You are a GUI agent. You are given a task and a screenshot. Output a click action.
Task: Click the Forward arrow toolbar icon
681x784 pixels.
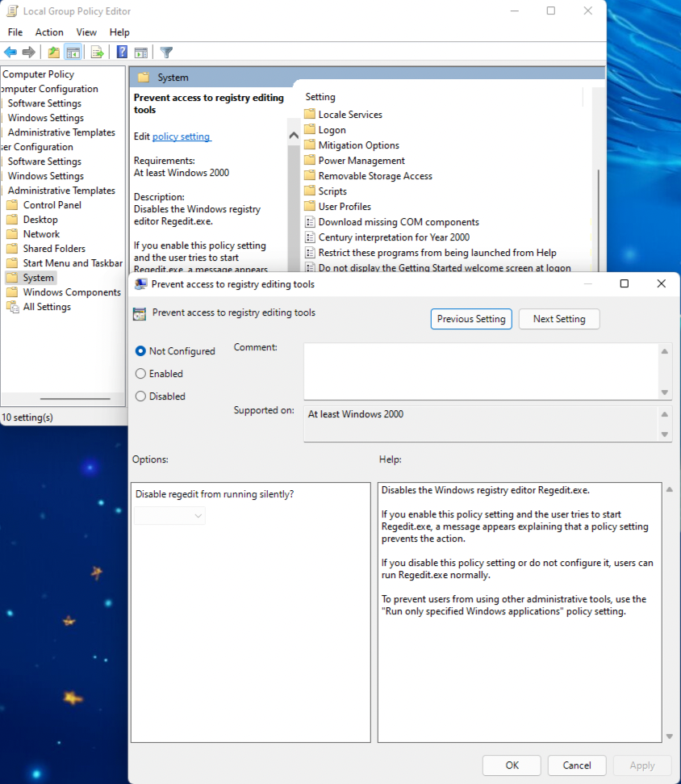click(x=29, y=52)
